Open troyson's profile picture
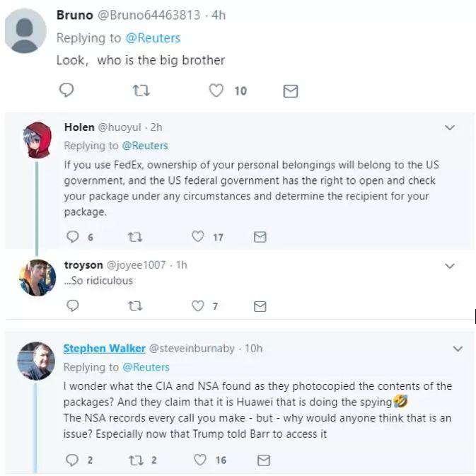The width and height of the screenshot is (476, 476). pyautogui.click(x=37, y=277)
